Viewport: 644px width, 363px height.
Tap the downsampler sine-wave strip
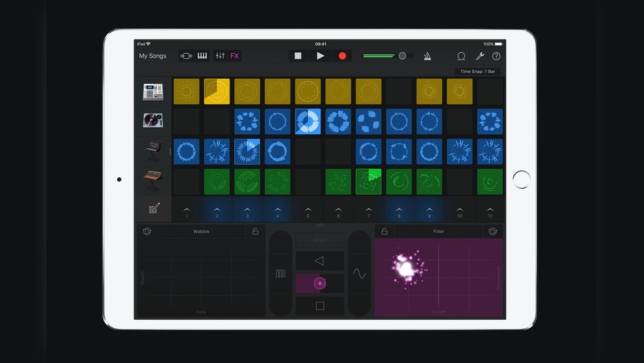[359, 273]
